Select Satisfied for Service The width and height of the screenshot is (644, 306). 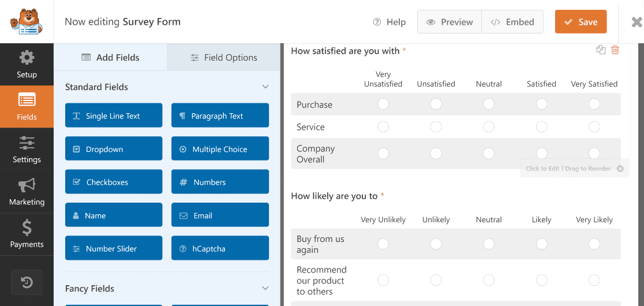coord(542,126)
